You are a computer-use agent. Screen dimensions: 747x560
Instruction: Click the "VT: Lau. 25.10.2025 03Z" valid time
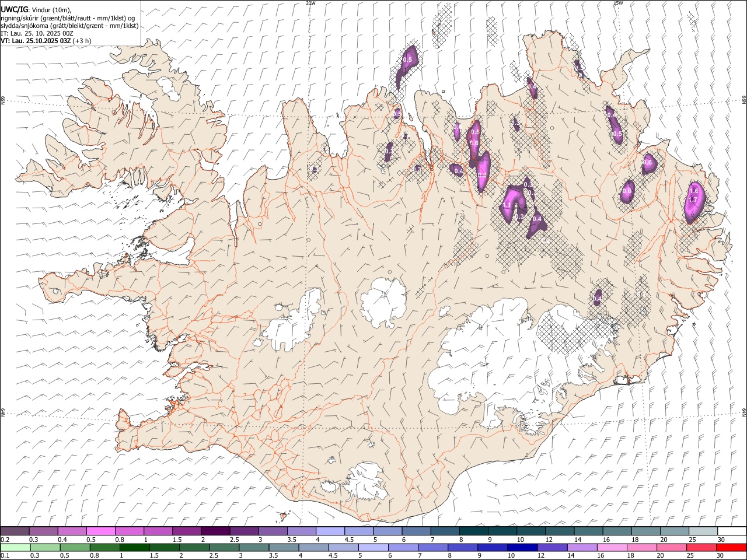36,41
